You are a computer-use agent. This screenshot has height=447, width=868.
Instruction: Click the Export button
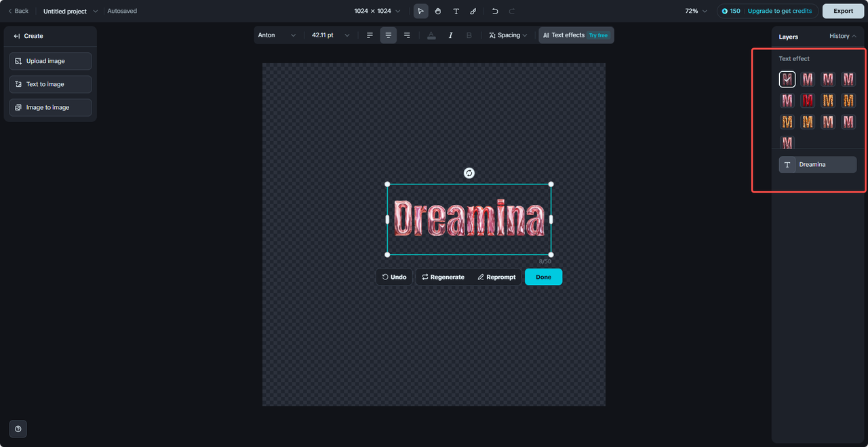tap(843, 11)
